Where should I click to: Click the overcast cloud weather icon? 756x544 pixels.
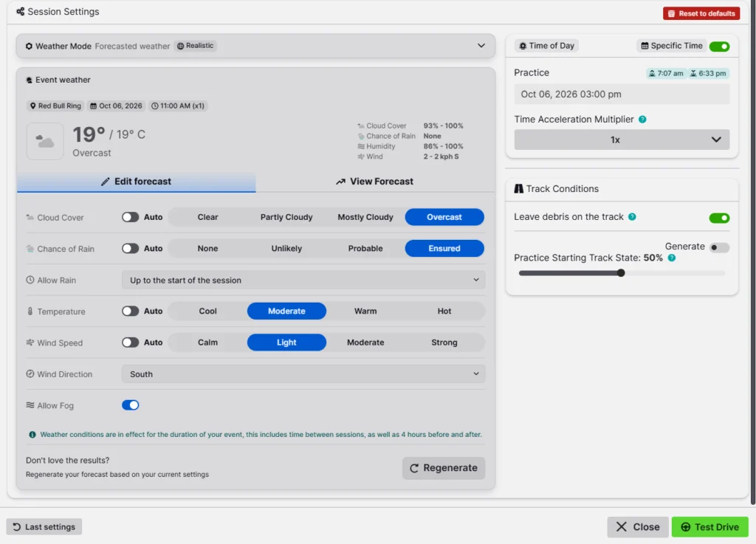click(45, 141)
